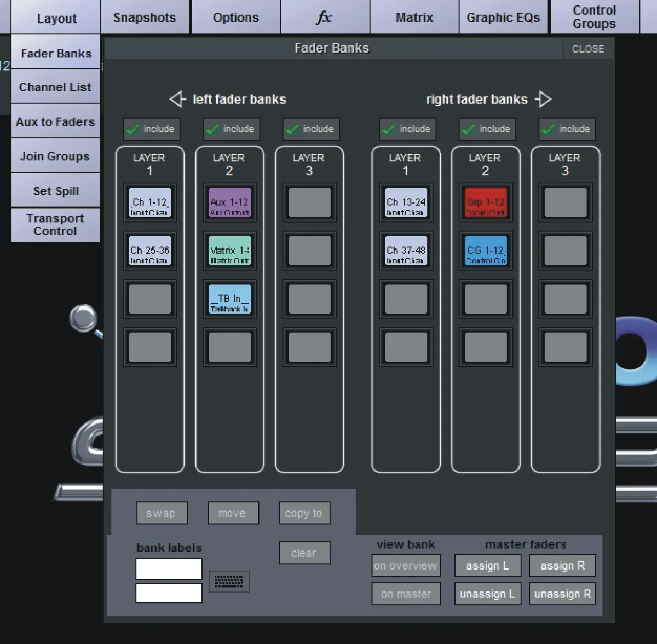Viewport: 657px width, 644px height.
Task: Click the swap button
Action: coord(162,513)
